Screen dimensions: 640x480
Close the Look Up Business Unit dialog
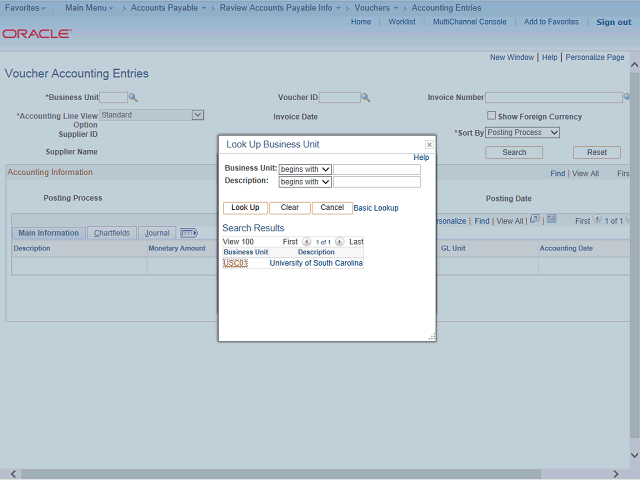pos(429,144)
